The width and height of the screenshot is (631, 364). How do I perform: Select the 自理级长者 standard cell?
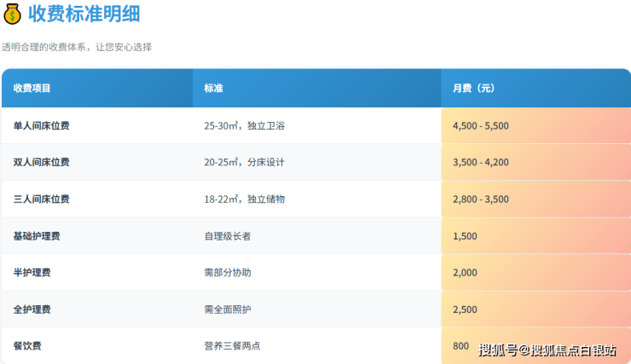227,235
